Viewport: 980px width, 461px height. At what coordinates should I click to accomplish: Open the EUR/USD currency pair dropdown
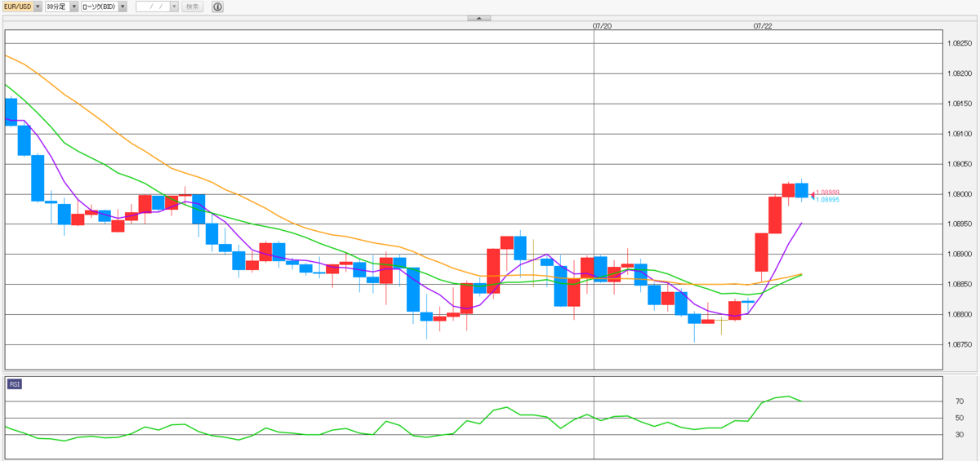(22, 7)
